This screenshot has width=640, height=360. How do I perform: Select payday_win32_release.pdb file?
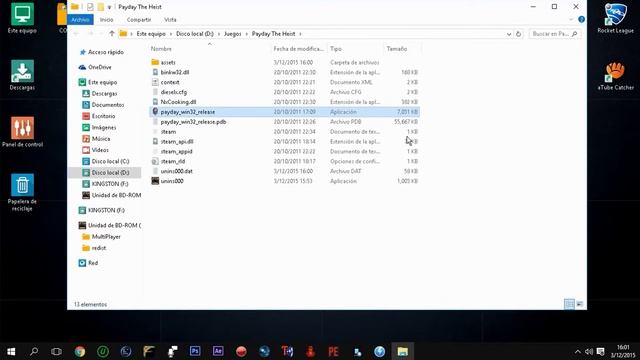click(193, 122)
